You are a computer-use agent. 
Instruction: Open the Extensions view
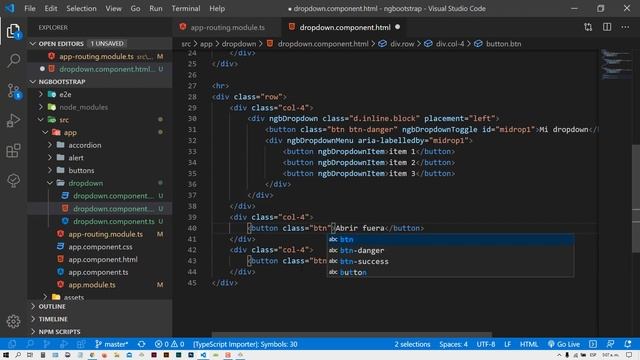(x=13, y=151)
